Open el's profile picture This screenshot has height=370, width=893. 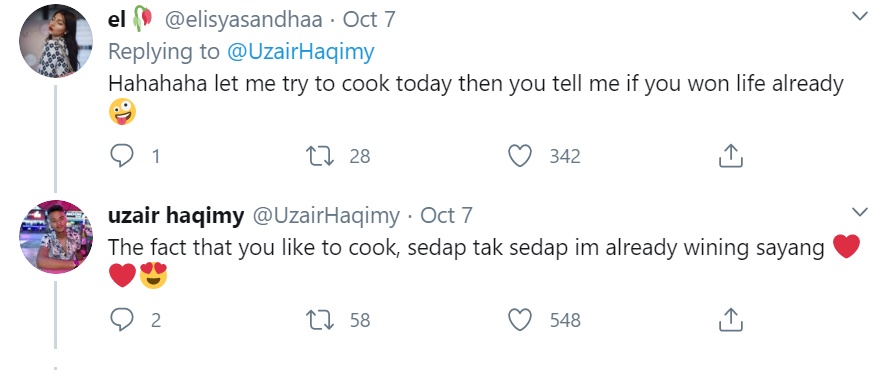[x=56, y=40]
